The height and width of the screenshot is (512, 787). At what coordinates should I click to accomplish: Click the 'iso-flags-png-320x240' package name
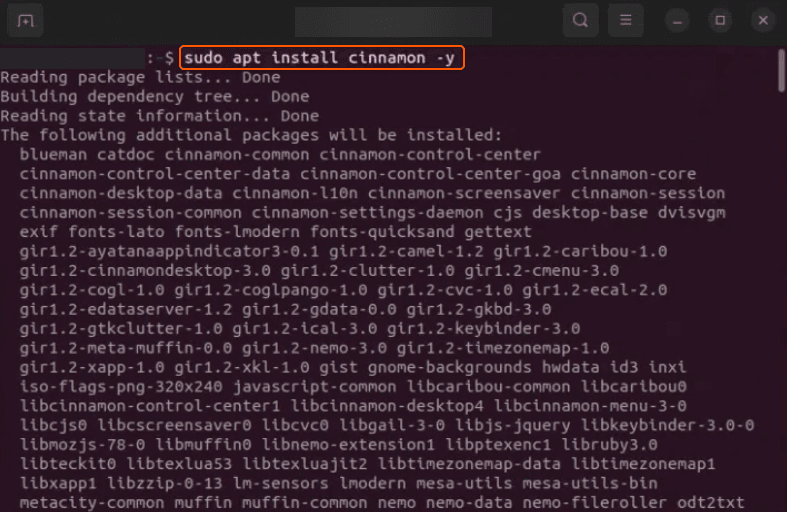121,387
